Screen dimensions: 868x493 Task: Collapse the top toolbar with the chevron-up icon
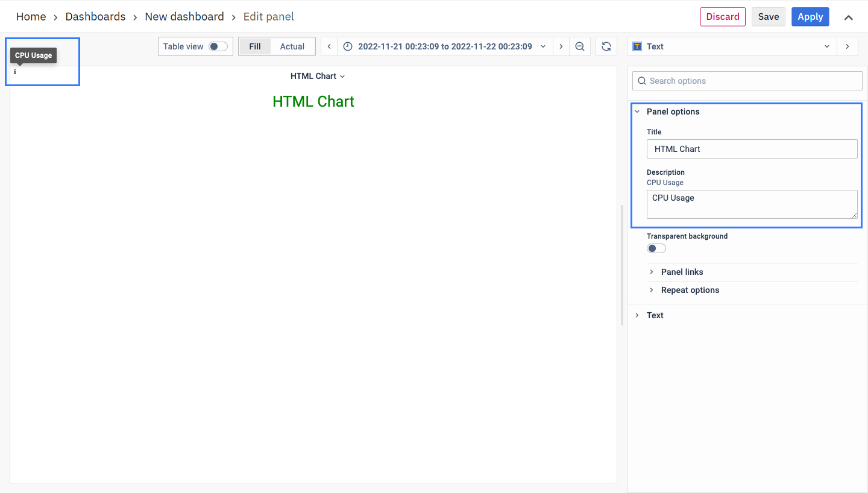pos(848,17)
